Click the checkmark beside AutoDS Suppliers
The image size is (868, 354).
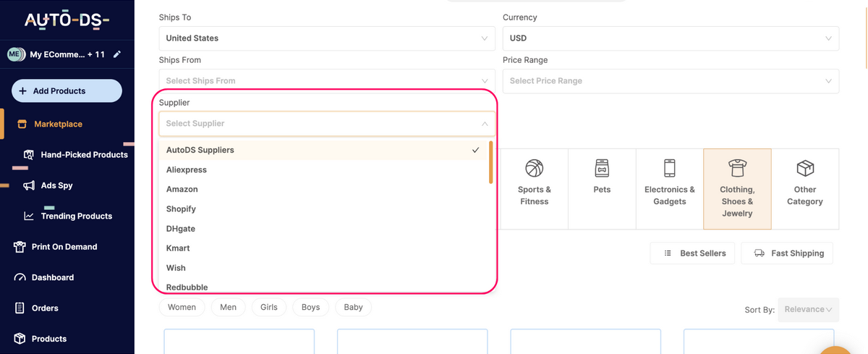(x=475, y=151)
